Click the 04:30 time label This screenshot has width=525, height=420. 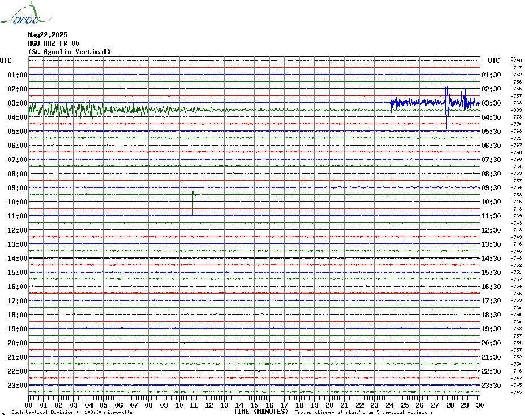click(x=491, y=117)
